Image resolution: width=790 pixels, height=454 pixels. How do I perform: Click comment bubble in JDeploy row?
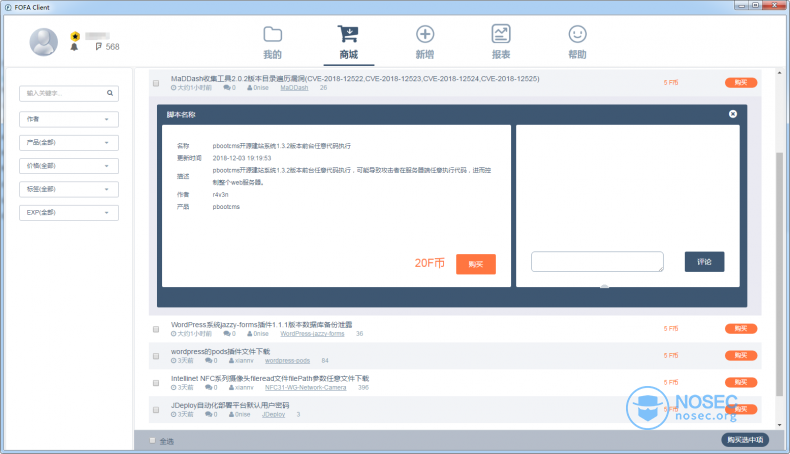(x=211, y=414)
